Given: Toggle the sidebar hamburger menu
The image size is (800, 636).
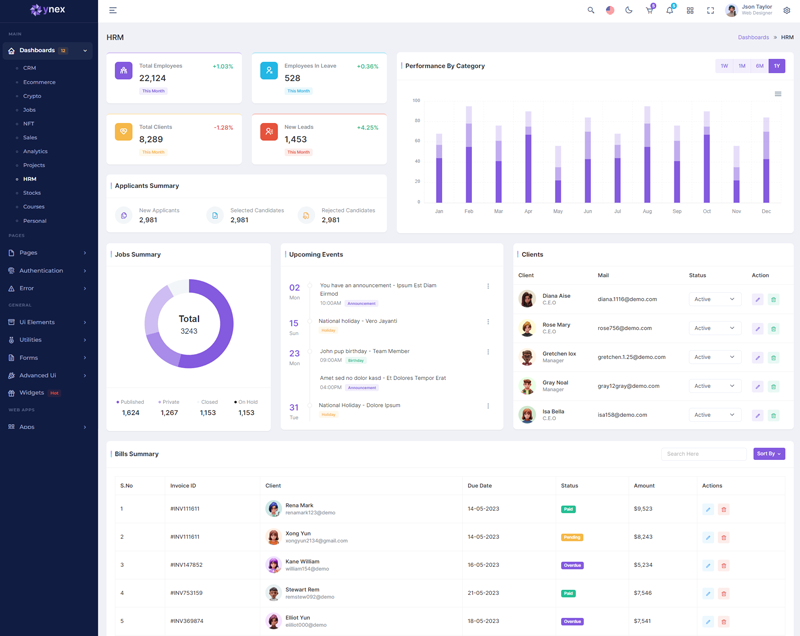Looking at the screenshot, I should click(x=113, y=10).
